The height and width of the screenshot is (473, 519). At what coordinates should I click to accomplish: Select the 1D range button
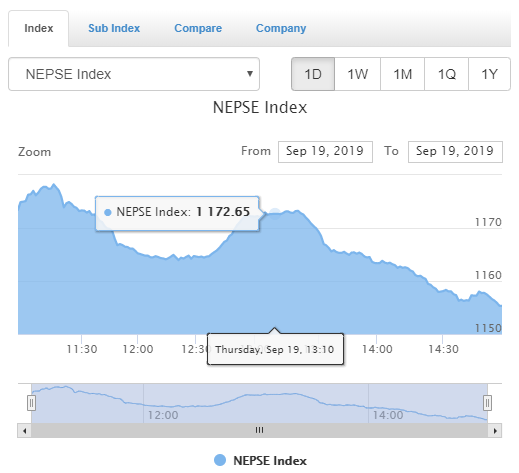click(x=313, y=74)
